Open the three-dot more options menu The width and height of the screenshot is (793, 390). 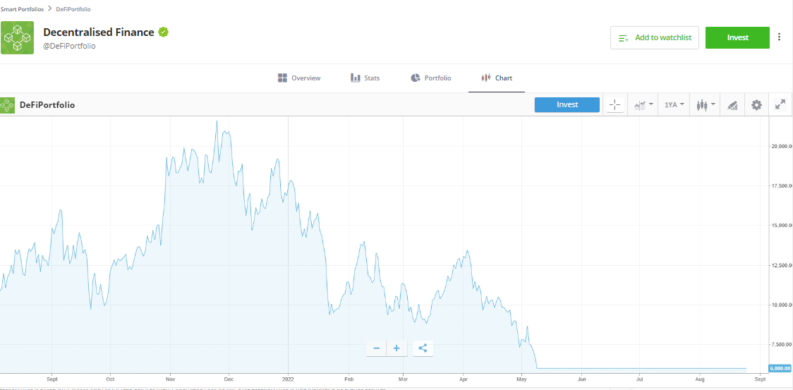(779, 37)
